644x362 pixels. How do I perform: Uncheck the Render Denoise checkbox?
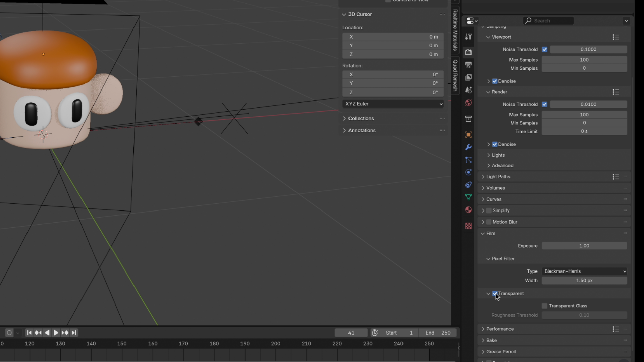point(495,144)
